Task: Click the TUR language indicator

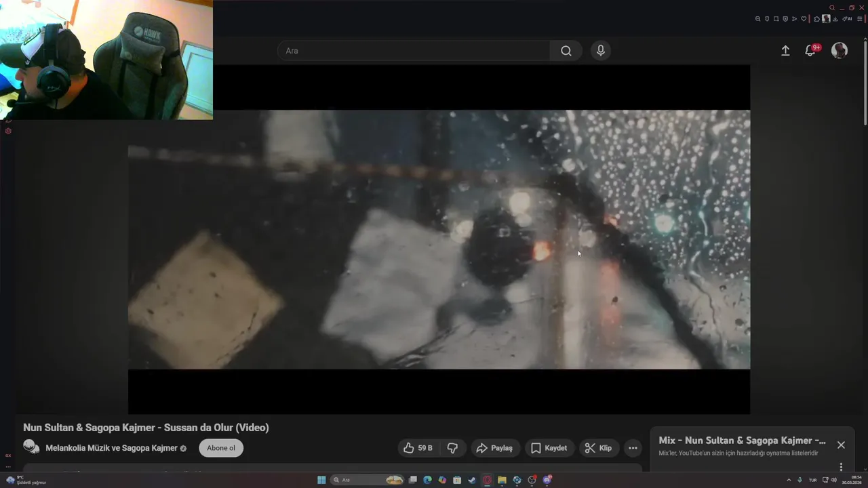Action: [812, 480]
